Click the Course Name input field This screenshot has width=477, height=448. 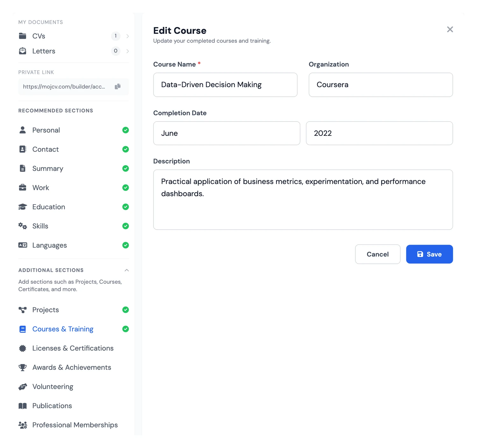[225, 85]
